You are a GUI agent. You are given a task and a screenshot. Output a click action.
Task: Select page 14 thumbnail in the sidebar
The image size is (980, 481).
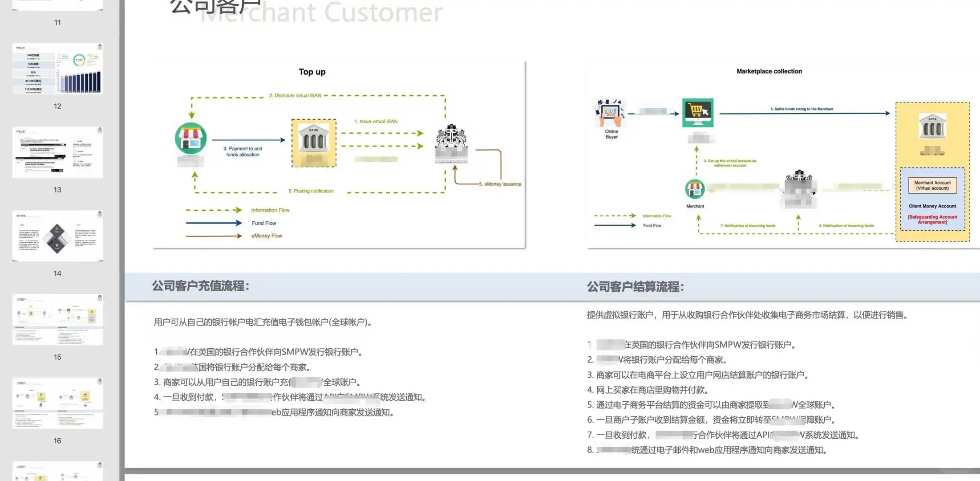[x=57, y=235]
